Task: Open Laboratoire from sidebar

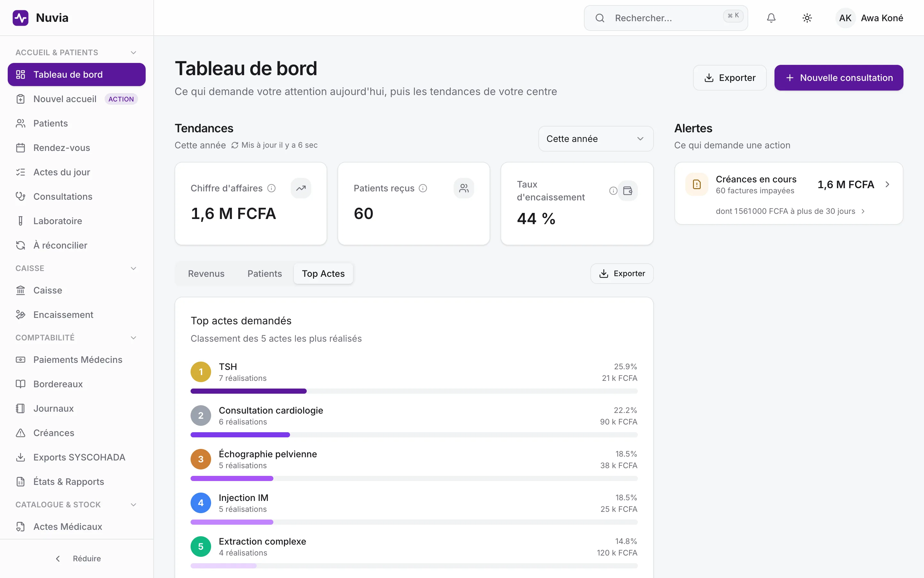Action: click(x=76, y=221)
